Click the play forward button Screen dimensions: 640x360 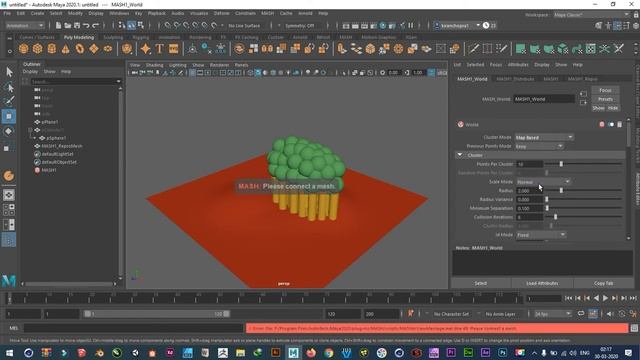[x=605, y=298]
